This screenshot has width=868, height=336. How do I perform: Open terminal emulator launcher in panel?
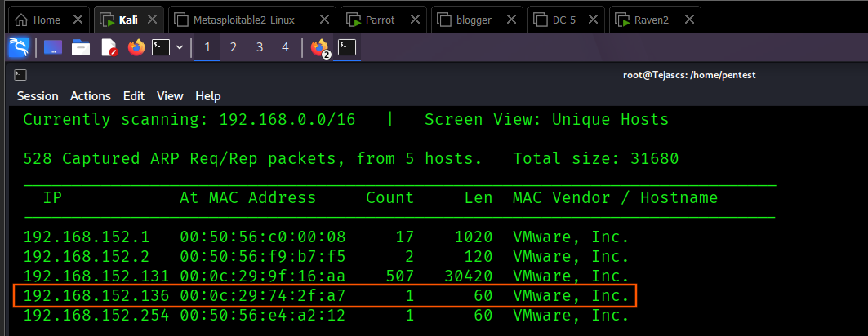(161, 48)
